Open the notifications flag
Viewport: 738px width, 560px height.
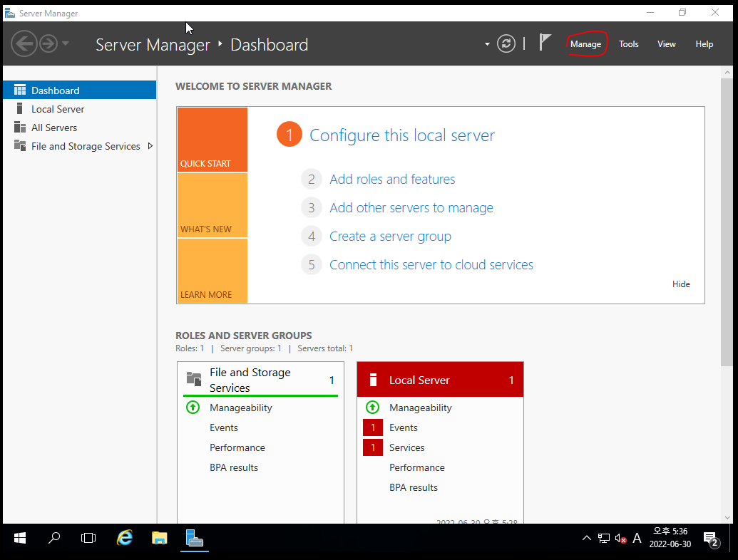pyautogui.click(x=545, y=42)
